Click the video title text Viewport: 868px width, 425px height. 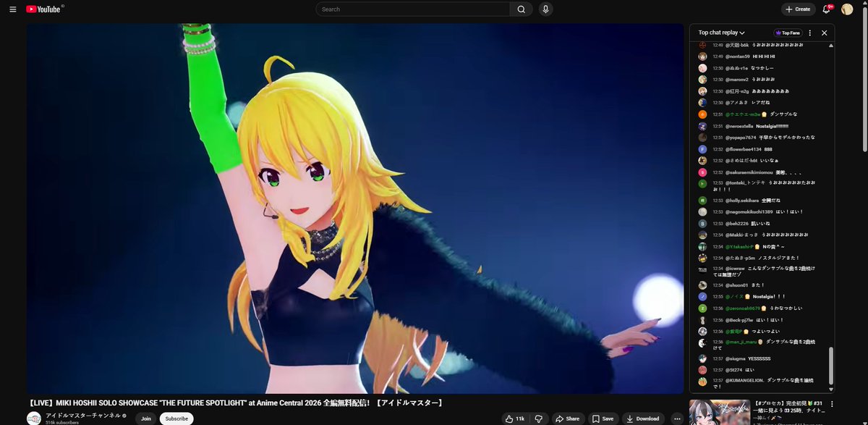coord(235,403)
